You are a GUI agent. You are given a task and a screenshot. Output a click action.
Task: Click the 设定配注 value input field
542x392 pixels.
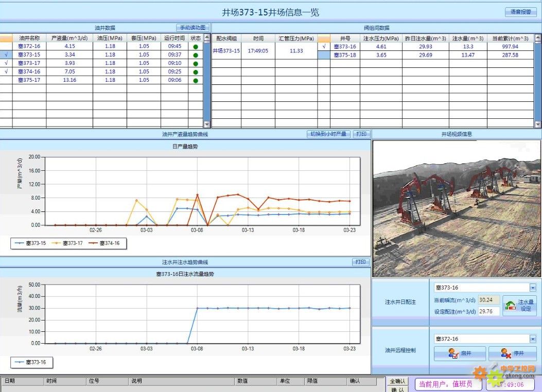pyautogui.click(x=488, y=311)
